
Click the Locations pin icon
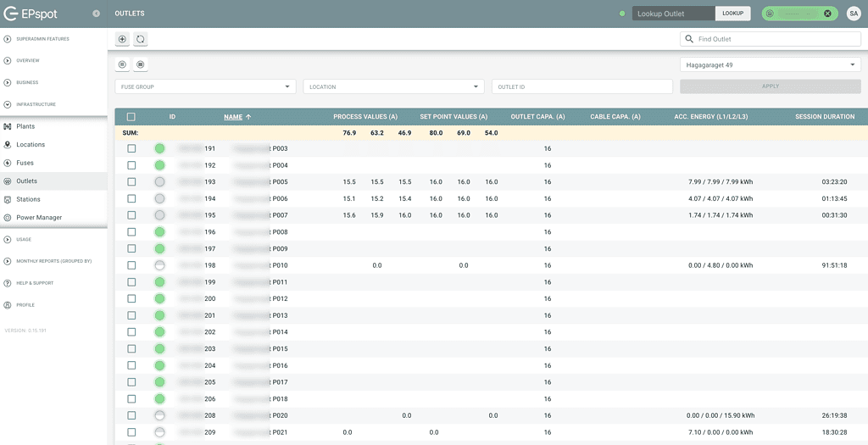click(7, 144)
